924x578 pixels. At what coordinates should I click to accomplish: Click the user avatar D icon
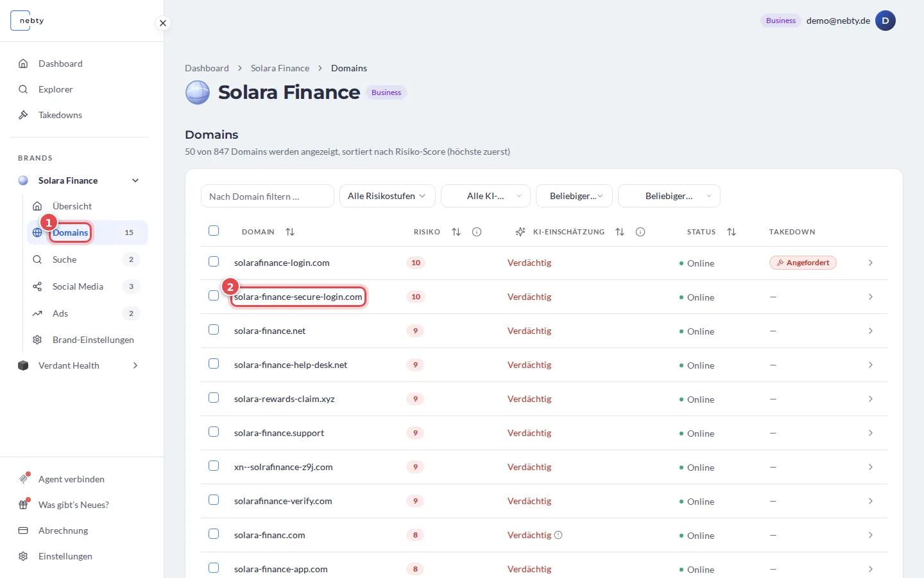point(886,21)
